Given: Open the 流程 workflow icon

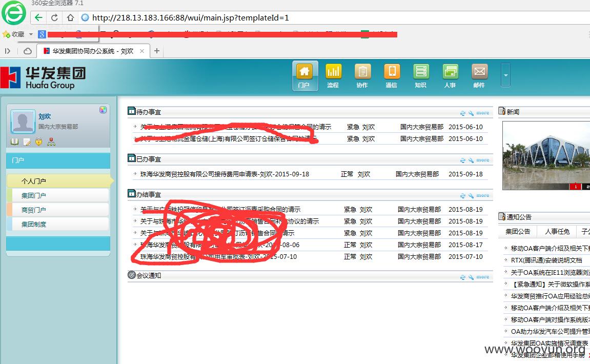Looking at the screenshot, I should [333, 76].
